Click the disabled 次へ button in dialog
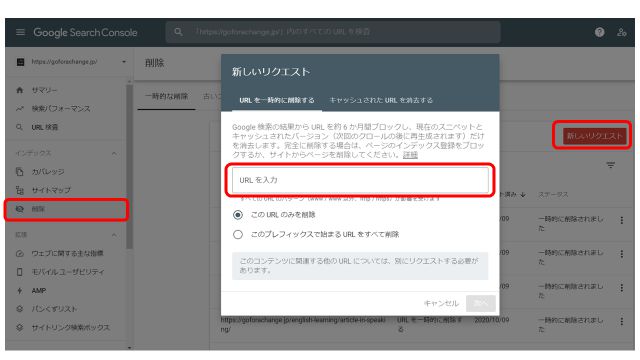The image size is (640, 360). tap(480, 303)
